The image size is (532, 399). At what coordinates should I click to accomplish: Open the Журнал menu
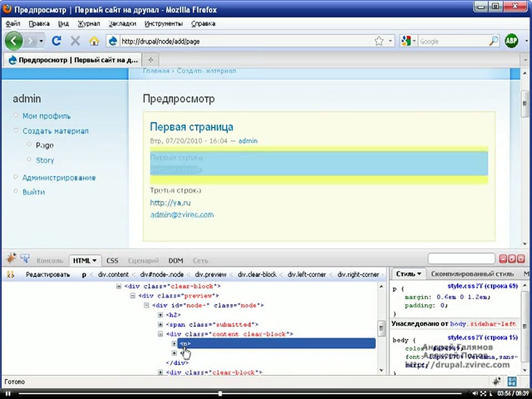click(89, 23)
